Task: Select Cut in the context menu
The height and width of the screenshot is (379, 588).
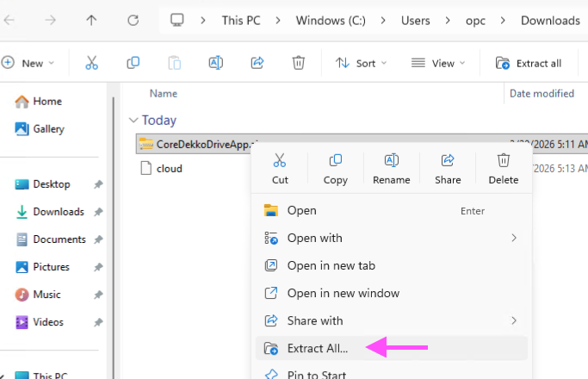Action: point(280,169)
